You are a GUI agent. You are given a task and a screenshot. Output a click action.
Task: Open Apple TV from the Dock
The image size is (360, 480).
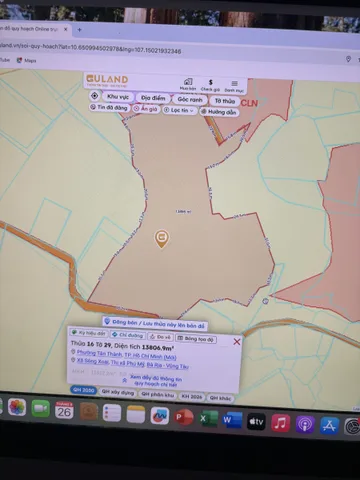point(256,421)
